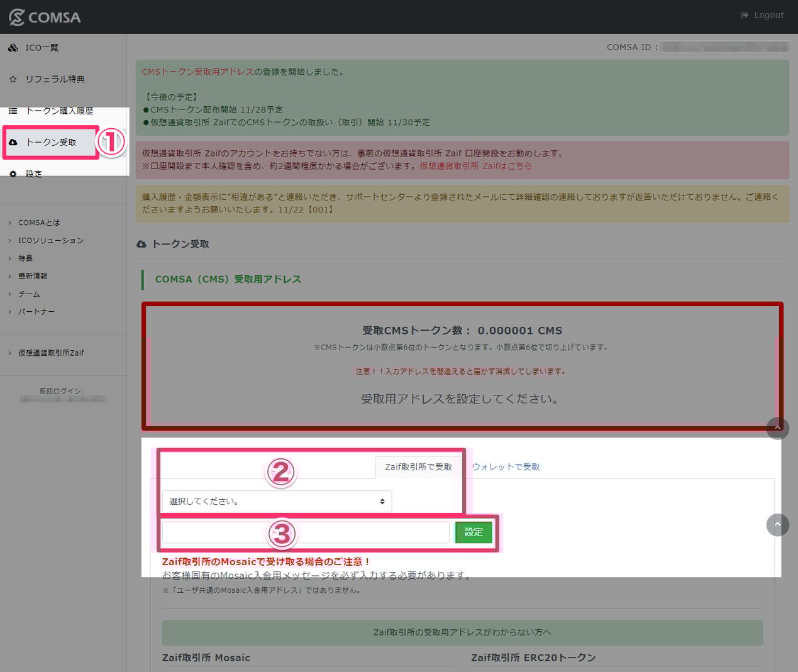Click the COMSA logo in the header
The width and height of the screenshot is (798, 672).
tap(45, 17)
